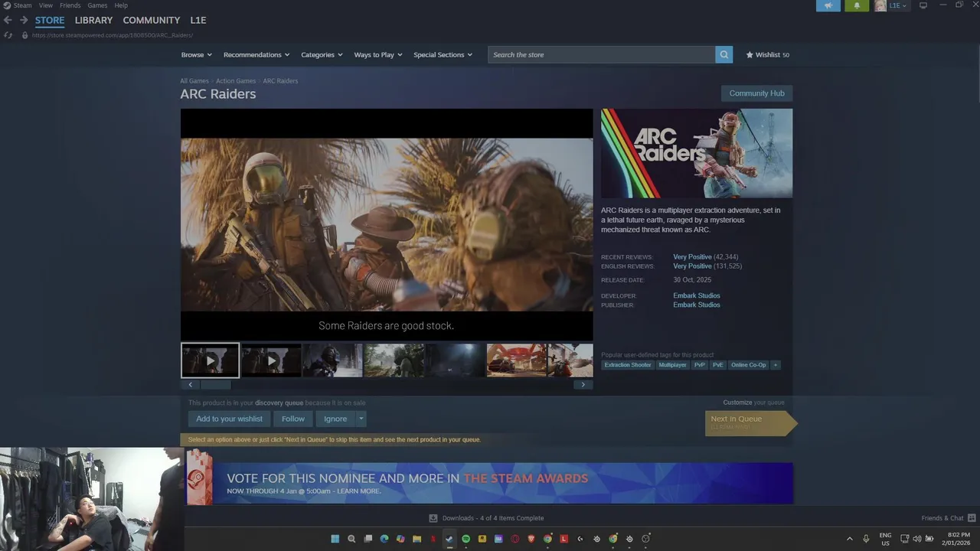Open the Downloads status bar

pyautogui.click(x=486, y=518)
